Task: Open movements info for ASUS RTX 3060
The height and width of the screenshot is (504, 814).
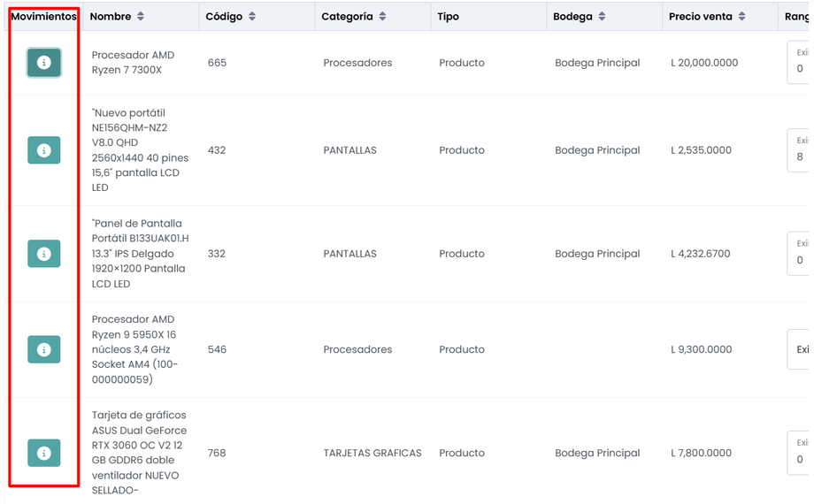Action: (43, 453)
